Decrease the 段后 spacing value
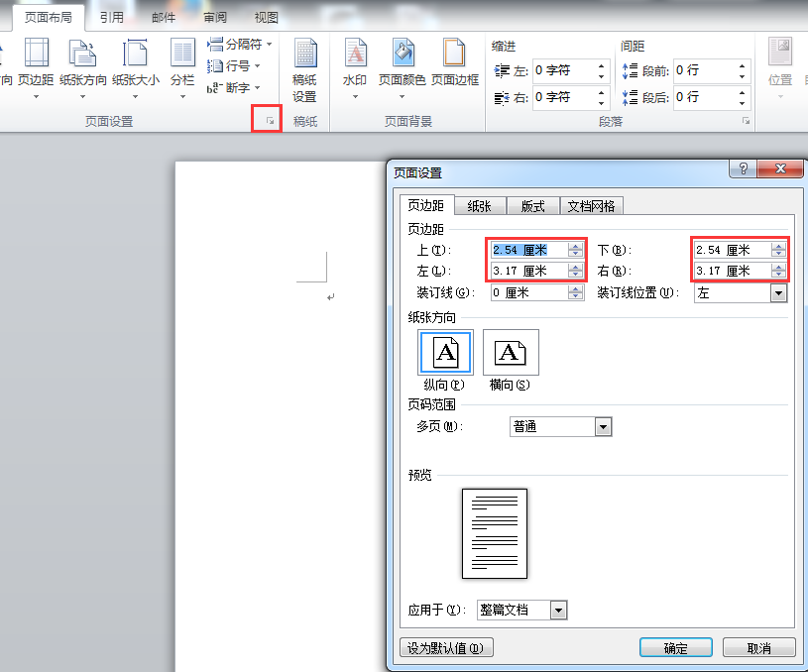 pos(742,103)
